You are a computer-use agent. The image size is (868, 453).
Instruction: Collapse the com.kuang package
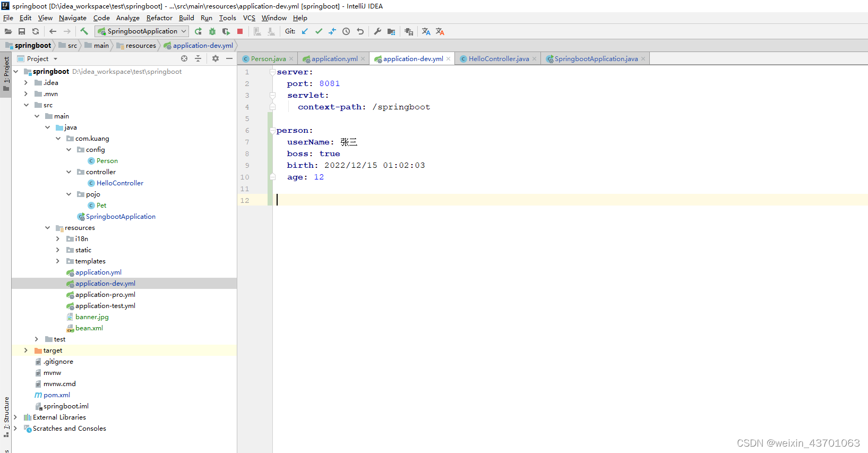coord(58,138)
